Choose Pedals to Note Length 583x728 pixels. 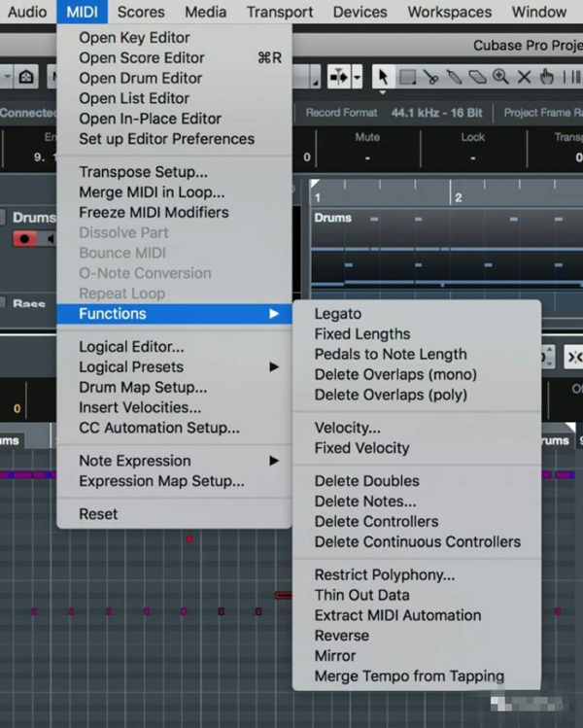tap(417, 354)
